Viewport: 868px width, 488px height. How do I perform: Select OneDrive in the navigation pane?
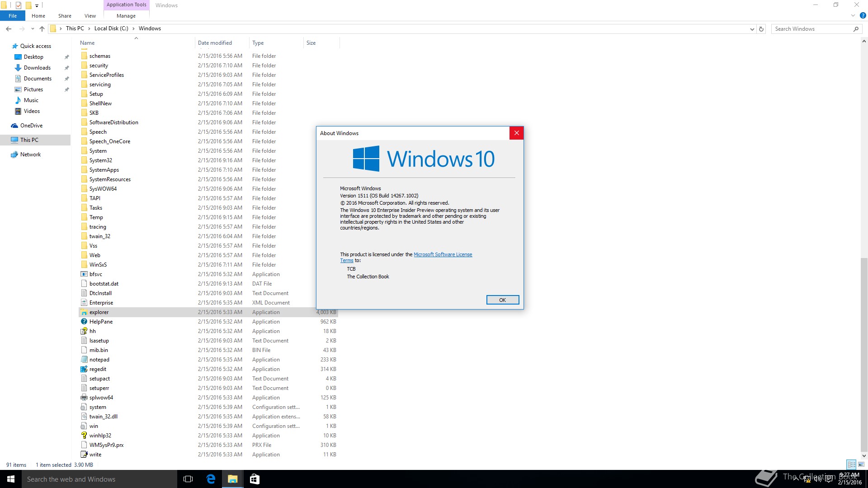pyautogui.click(x=31, y=126)
